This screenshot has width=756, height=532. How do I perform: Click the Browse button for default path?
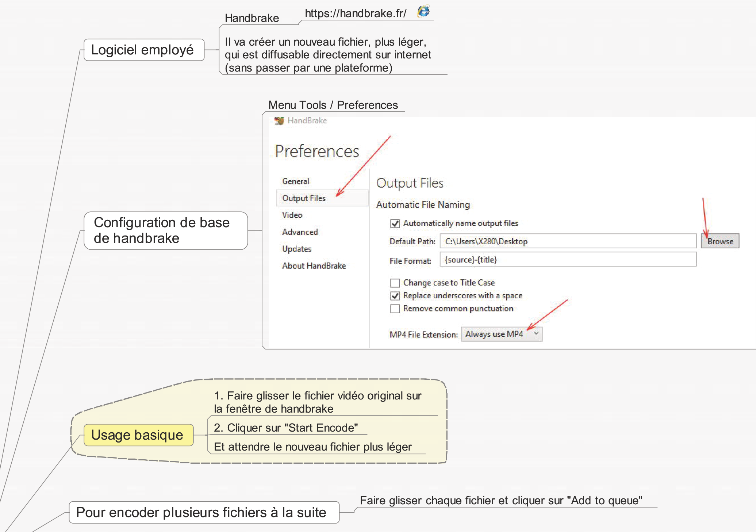(720, 241)
